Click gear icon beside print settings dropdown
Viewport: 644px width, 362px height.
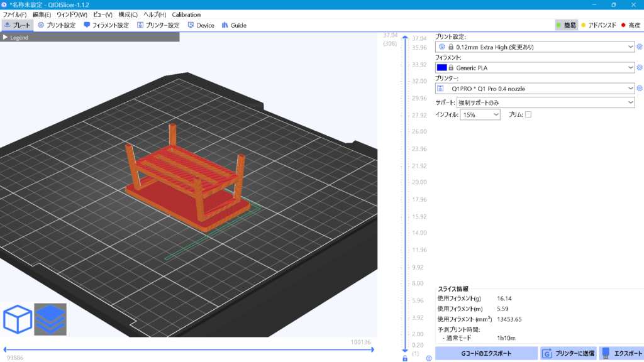click(x=639, y=47)
